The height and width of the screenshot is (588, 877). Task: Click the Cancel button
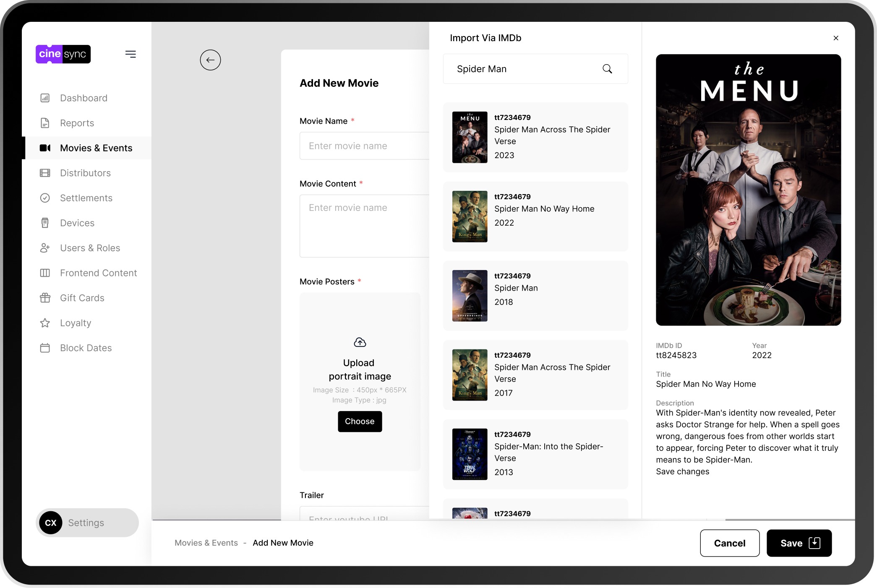tap(729, 543)
